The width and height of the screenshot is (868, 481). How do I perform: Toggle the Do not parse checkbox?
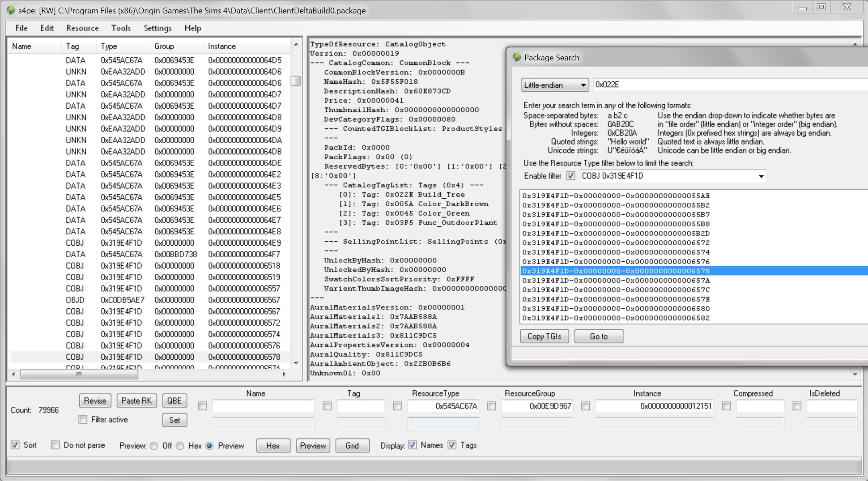click(x=55, y=445)
